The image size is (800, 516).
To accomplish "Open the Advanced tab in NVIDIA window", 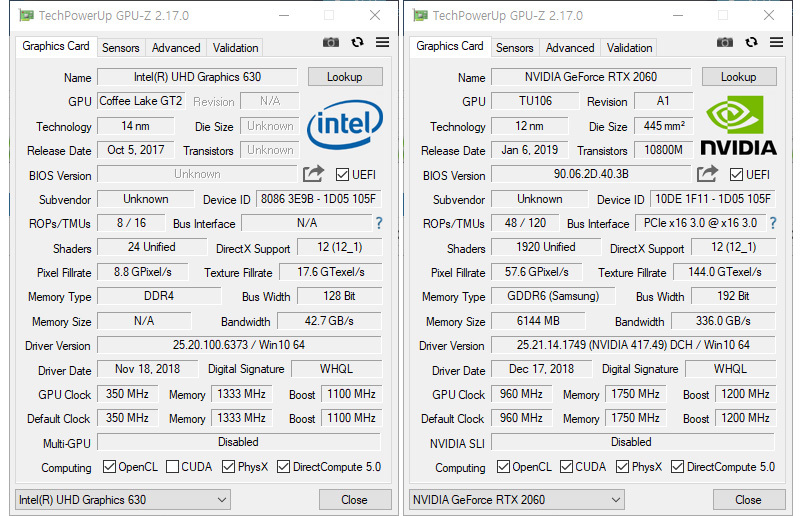I will point(570,47).
